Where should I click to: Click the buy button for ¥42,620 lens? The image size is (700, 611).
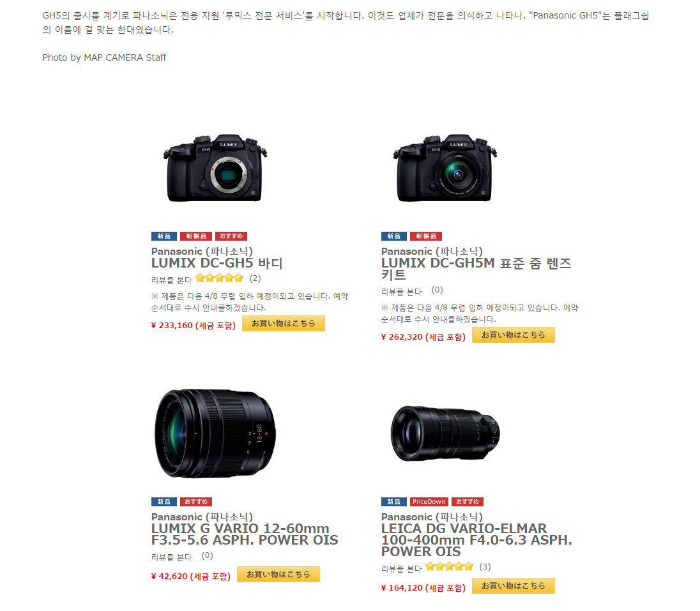pos(278,575)
